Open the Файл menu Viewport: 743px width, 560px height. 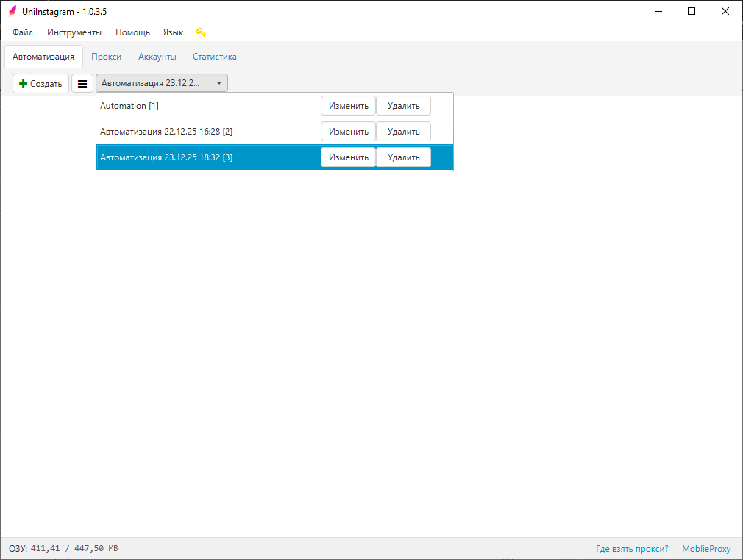tap(23, 32)
